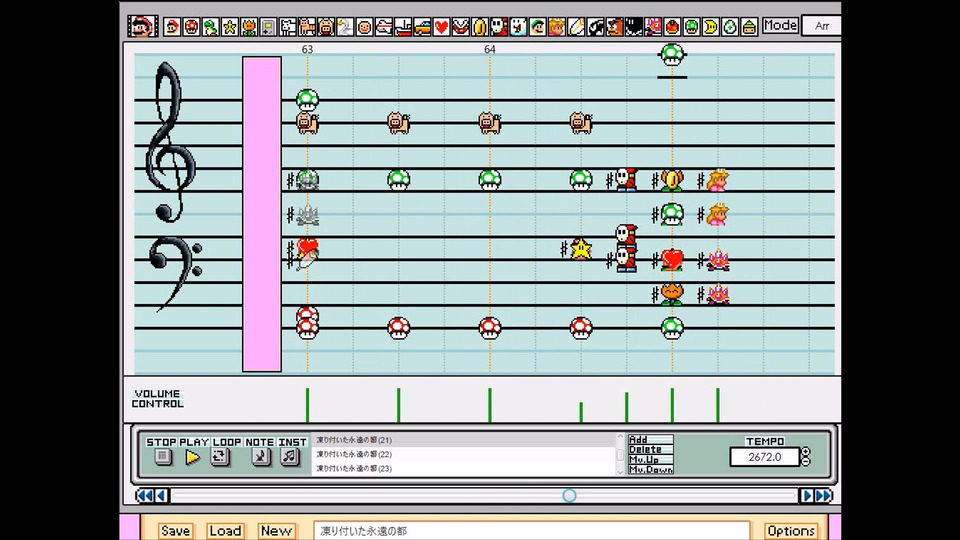Select arrangement entry ending with (22)
Image resolution: width=960 pixels, height=540 pixels.
tap(464, 454)
